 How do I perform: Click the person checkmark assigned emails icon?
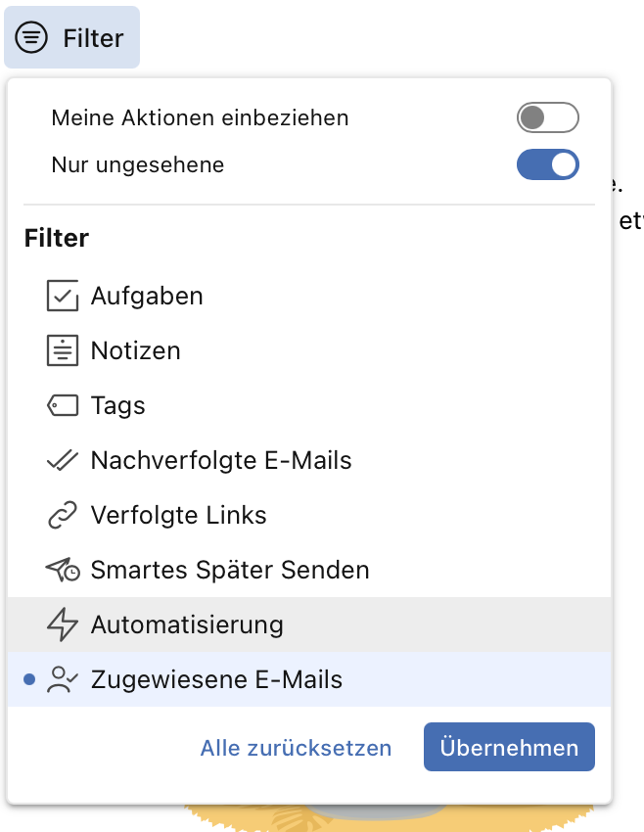63,679
